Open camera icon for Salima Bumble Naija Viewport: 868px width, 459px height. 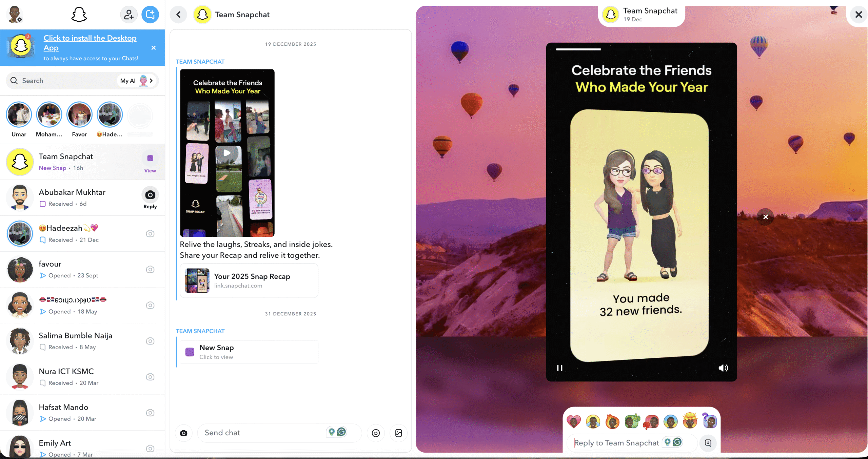point(150,341)
